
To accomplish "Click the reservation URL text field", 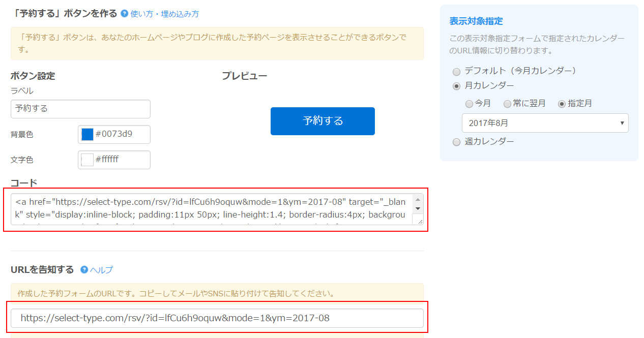I will point(217,318).
